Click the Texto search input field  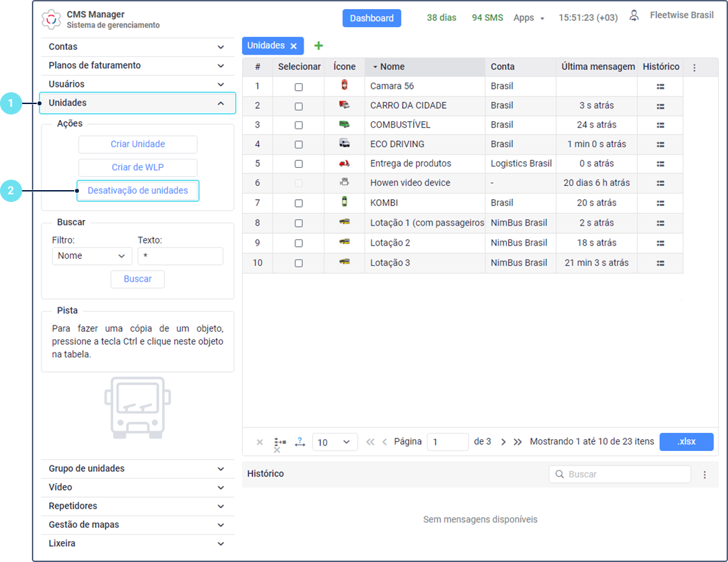tap(180, 256)
